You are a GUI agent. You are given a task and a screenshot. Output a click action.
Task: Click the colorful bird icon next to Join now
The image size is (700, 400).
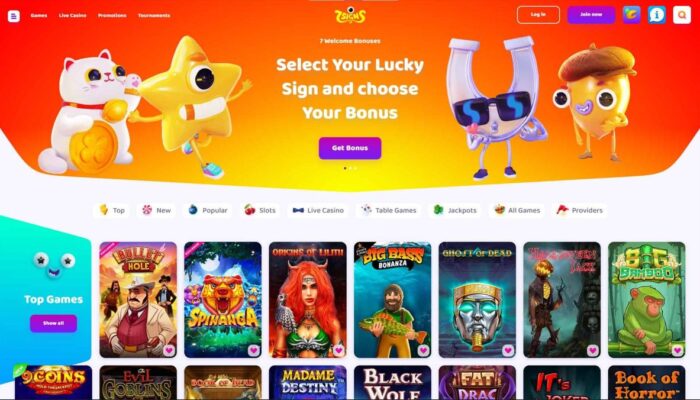(x=632, y=15)
